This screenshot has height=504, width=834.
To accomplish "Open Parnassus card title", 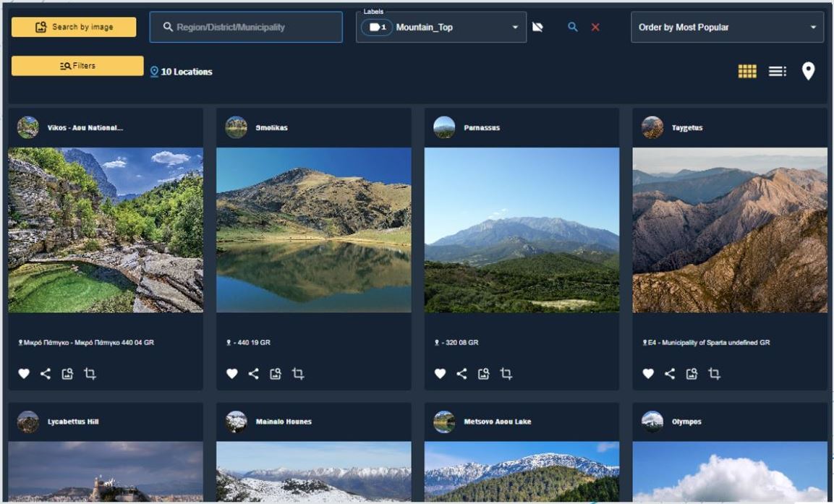I will click(482, 127).
